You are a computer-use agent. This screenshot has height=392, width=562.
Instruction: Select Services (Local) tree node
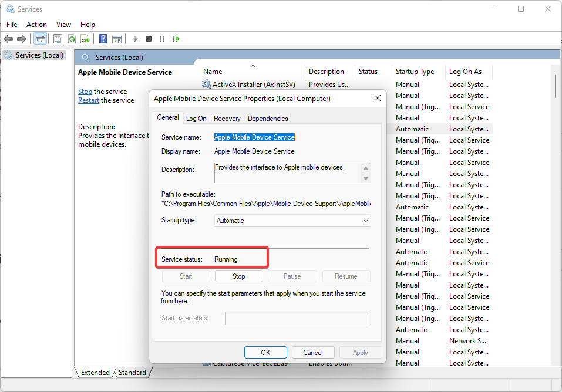[x=34, y=55]
